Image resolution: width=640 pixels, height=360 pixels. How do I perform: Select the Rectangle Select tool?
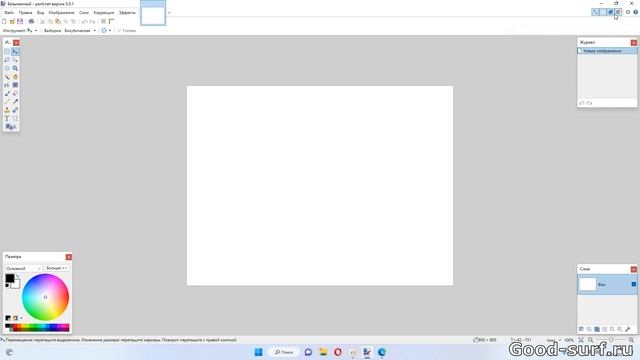pos(7,52)
